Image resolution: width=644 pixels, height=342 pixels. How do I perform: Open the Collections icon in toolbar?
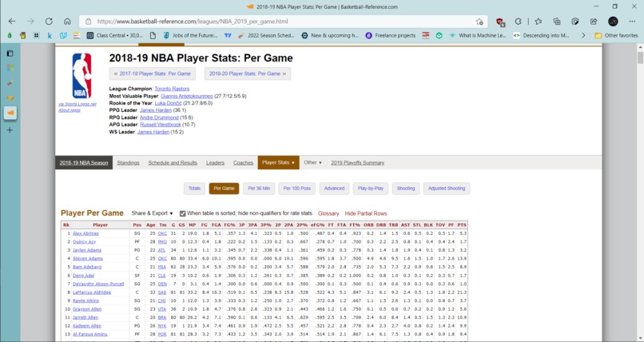(557, 22)
